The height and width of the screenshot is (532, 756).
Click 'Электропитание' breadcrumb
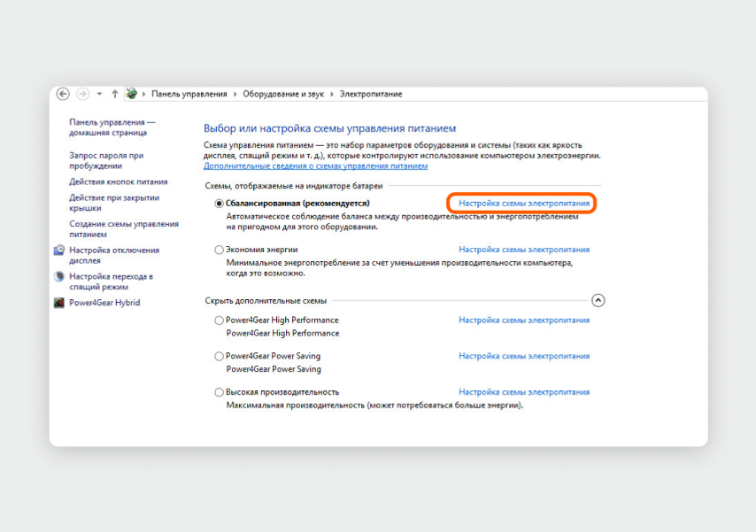(370, 94)
